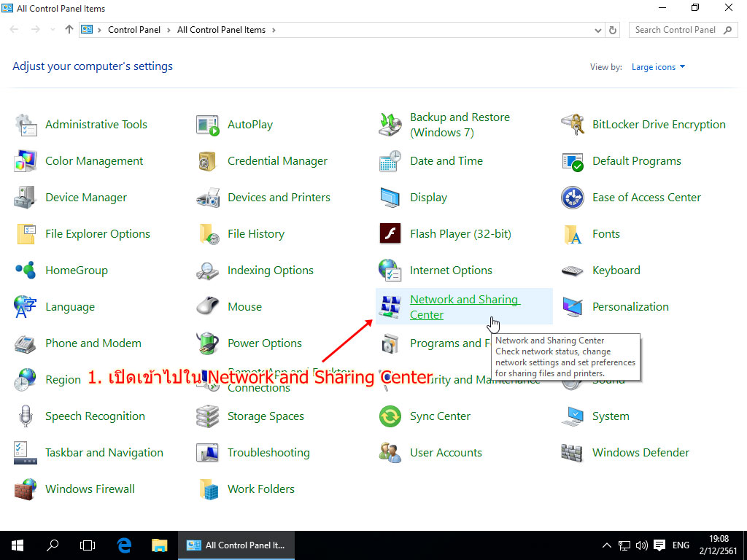This screenshot has width=747, height=560.
Task: Click the All Control Panel Items breadcrumb
Action: pos(221,30)
